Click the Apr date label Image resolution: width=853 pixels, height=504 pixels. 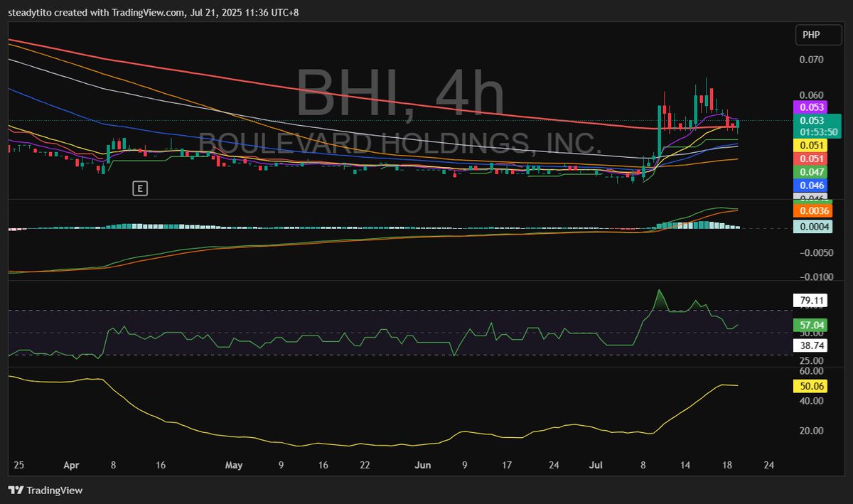coord(71,466)
